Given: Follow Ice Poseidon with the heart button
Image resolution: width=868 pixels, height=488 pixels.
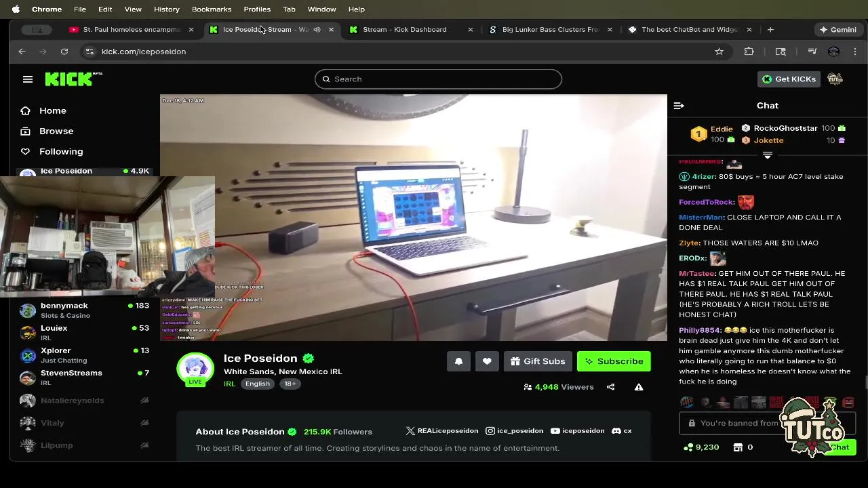Looking at the screenshot, I should pyautogui.click(x=487, y=361).
